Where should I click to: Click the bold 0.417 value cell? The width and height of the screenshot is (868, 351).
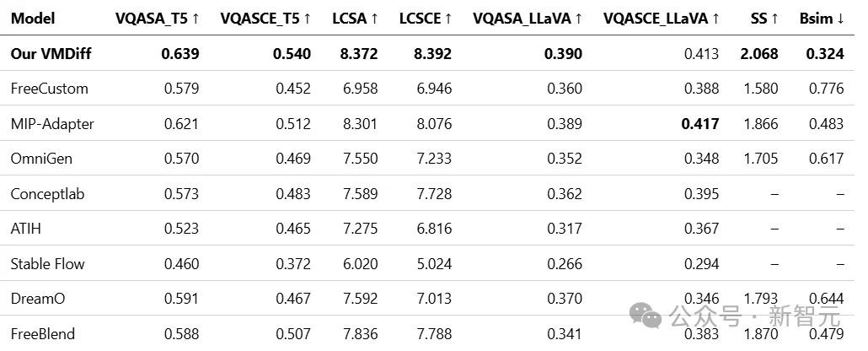(699, 124)
